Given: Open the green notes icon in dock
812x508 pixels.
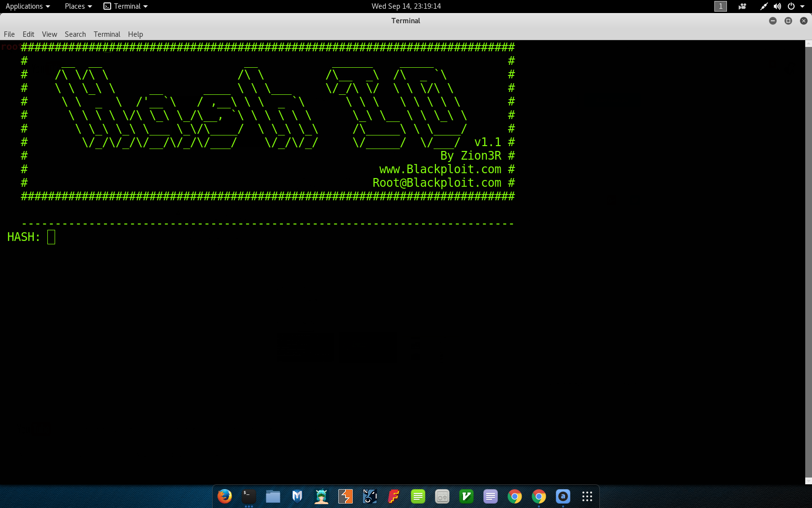Looking at the screenshot, I should (x=418, y=496).
